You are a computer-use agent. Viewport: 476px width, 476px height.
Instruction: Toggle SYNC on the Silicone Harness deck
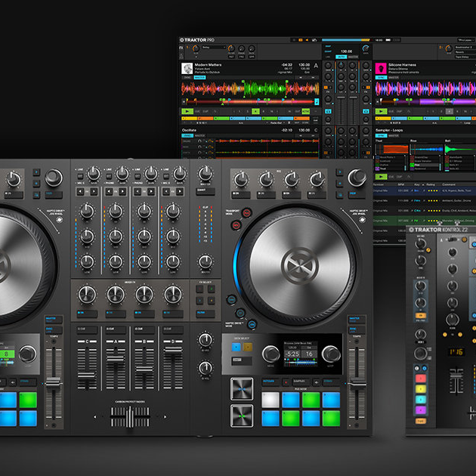[381, 77]
